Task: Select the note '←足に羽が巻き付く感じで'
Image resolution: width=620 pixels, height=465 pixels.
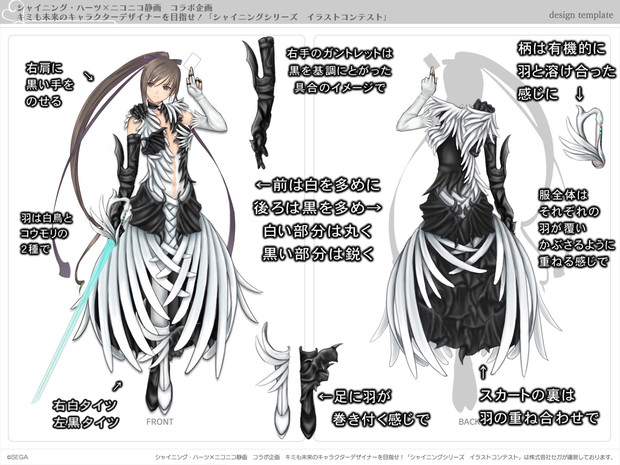Action: [x=373, y=408]
